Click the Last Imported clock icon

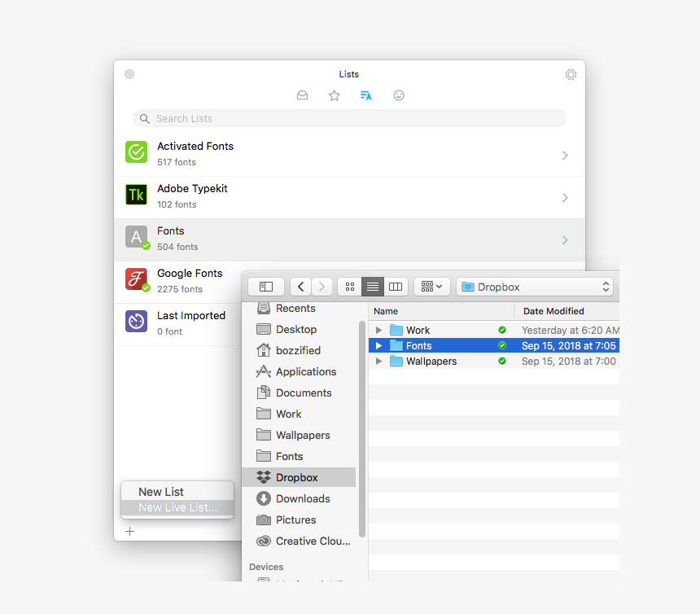(x=136, y=322)
